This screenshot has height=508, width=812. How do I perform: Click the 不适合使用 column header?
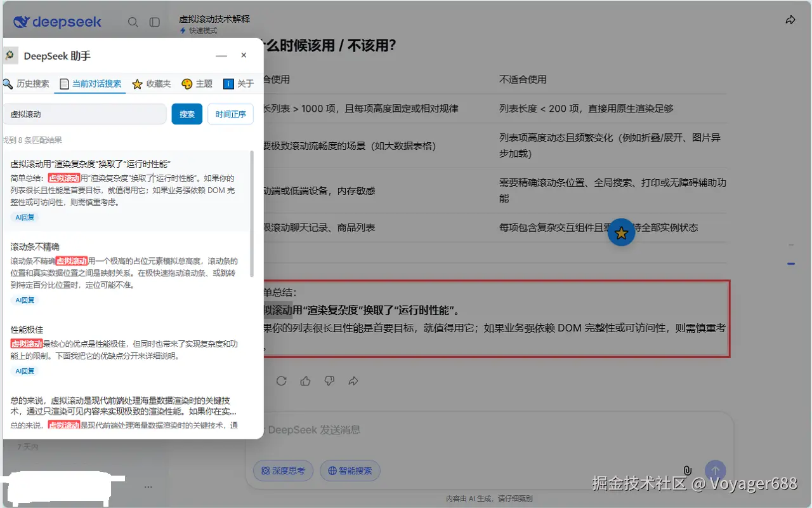[523, 79]
